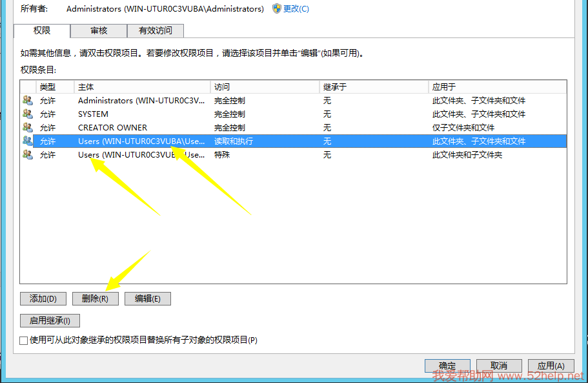This screenshot has height=383, width=588.
Task: Click the icon of Users 特殊 entry
Action: point(27,155)
